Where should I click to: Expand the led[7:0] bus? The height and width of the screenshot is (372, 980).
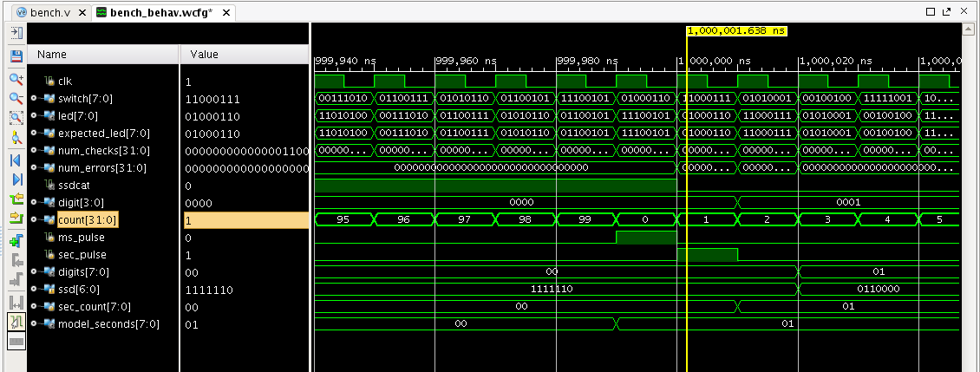pos(34,116)
